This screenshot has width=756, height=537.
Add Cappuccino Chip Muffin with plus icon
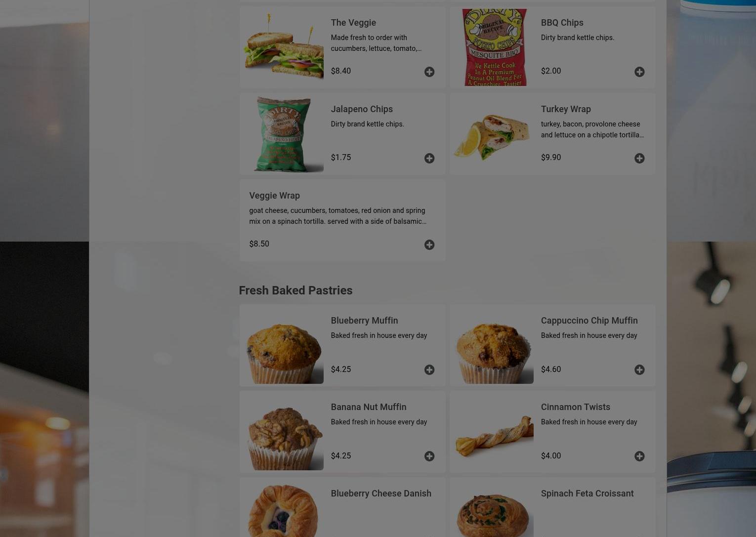(639, 370)
